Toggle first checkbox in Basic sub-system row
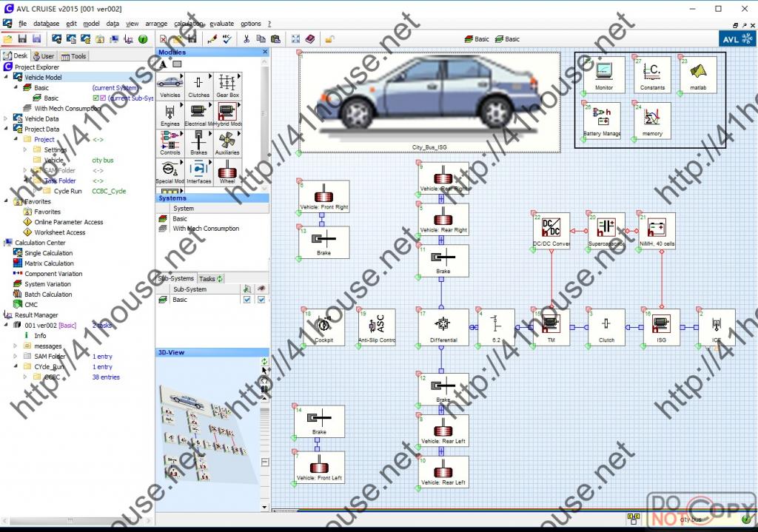Screen dimensions: 758x532 247,300
